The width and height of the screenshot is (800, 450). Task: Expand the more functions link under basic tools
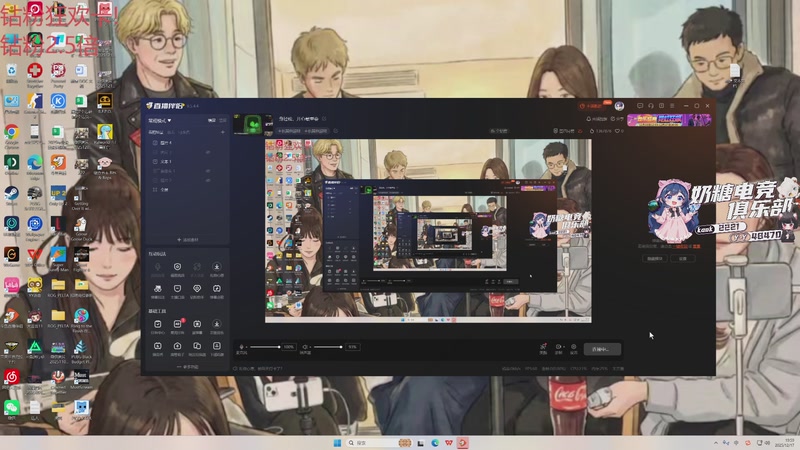[188, 366]
